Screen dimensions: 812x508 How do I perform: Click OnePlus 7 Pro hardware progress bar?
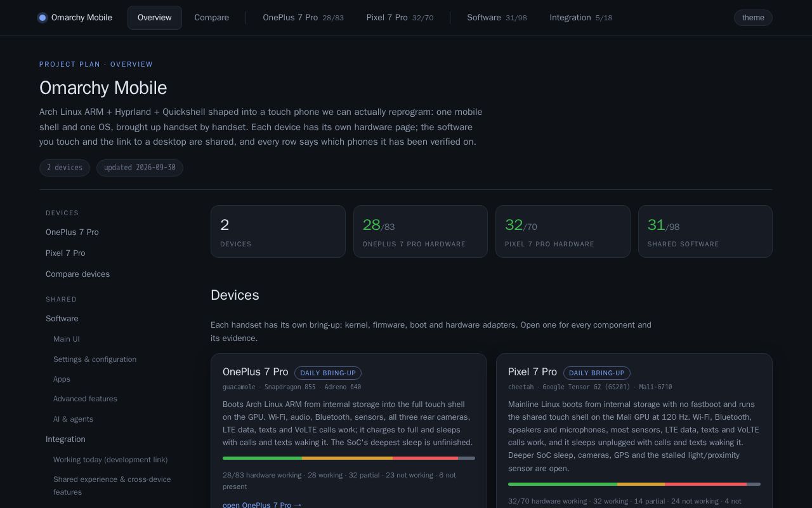point(349,458)
